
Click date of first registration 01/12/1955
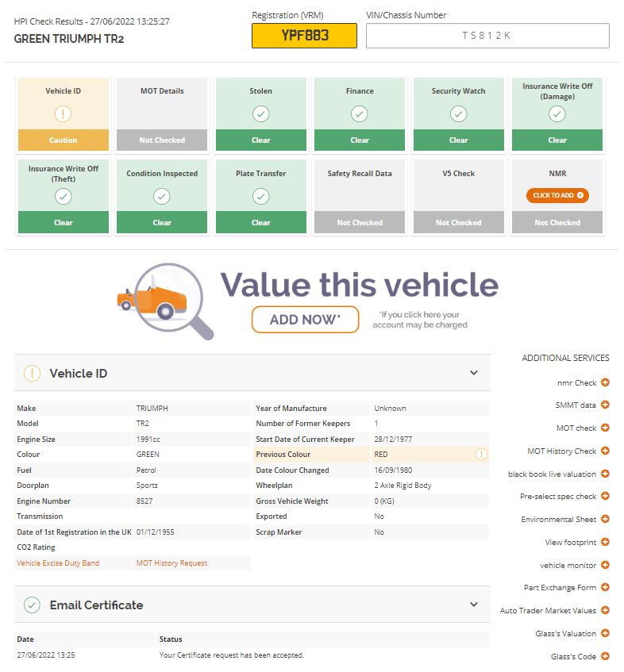click(x=156, y=532)
